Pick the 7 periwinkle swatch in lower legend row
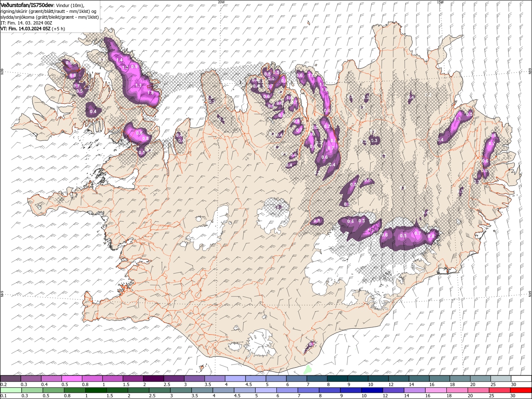Viewport: 532px width, 399px height. pos(308,390)
